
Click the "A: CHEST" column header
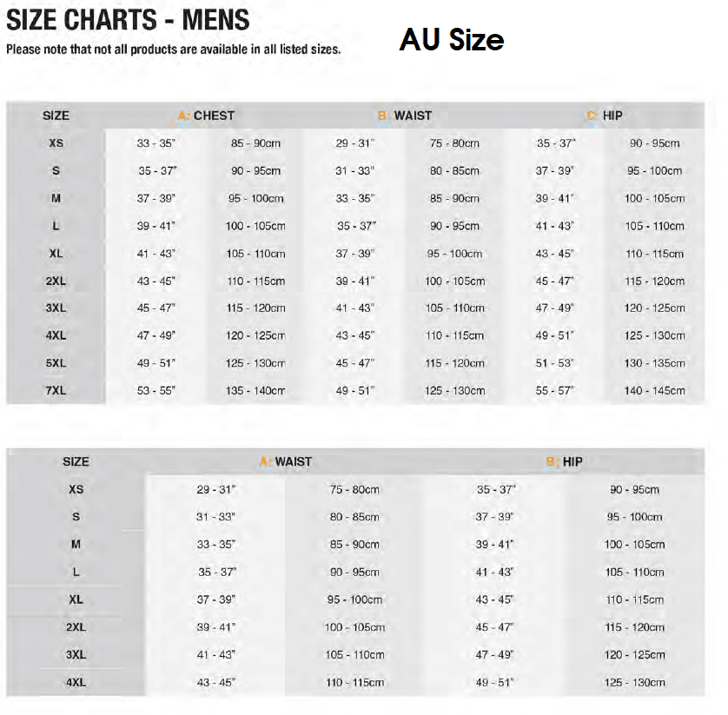pyautogui.click(x=206, y=116)
